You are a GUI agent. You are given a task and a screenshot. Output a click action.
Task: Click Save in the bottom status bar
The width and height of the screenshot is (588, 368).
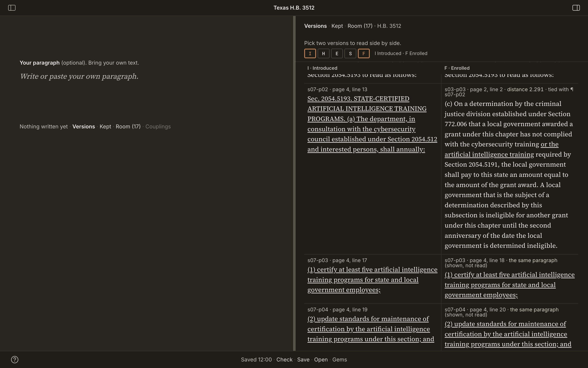point(303,359)
